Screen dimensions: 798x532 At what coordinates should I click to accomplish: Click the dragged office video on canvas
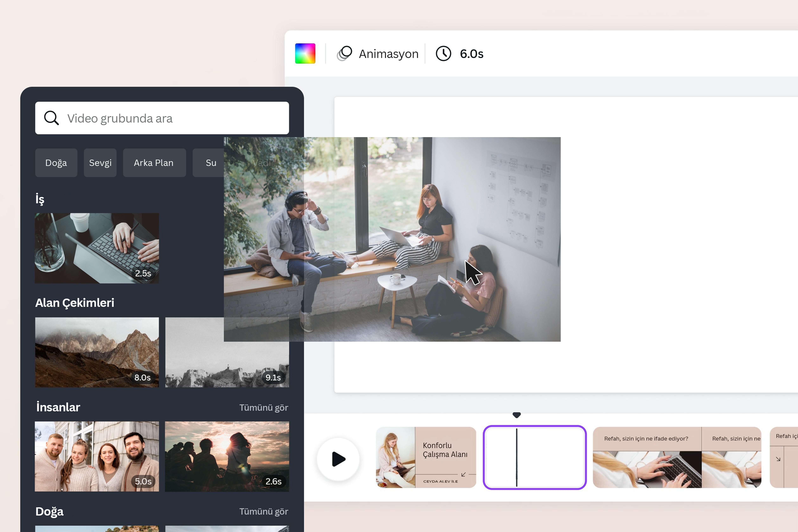click(x=392, y=239)
